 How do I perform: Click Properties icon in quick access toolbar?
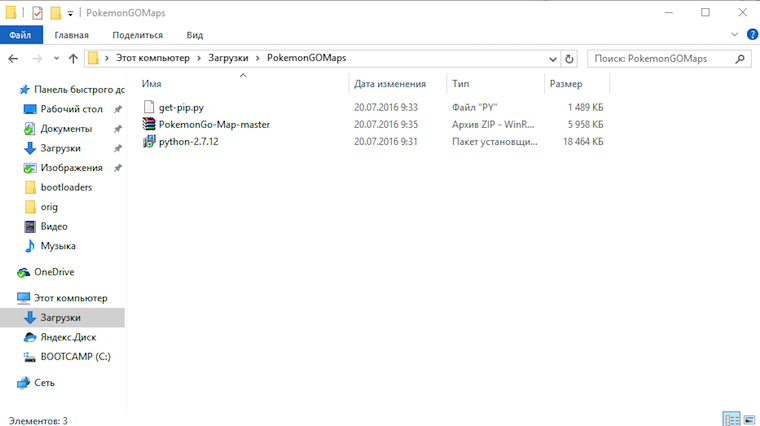click(x=37, y=13)
